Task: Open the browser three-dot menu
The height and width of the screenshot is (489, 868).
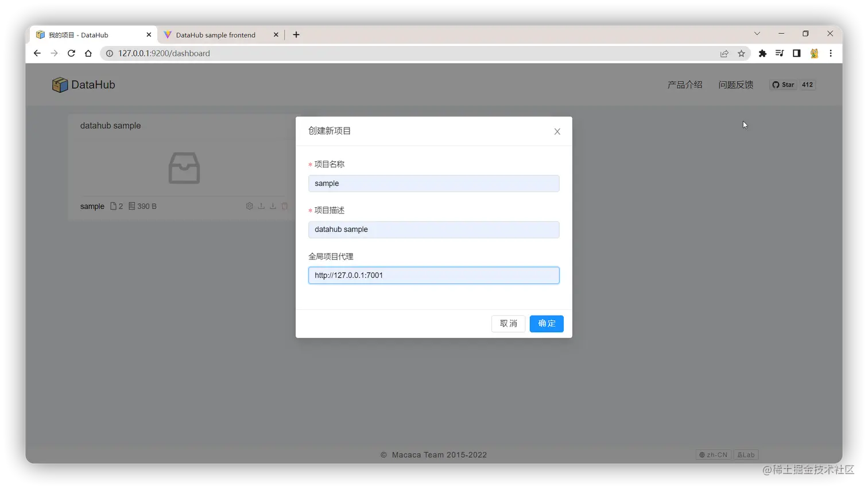Action: pos(831,53)
